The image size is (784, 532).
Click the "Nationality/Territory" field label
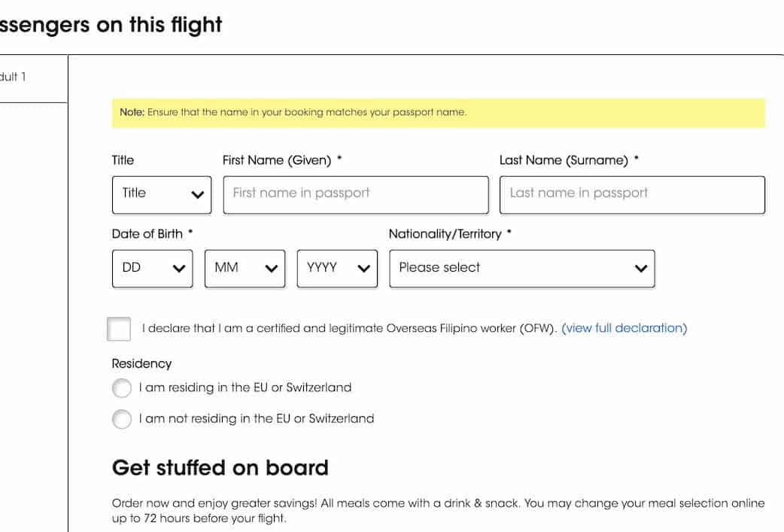coord(445,234)
